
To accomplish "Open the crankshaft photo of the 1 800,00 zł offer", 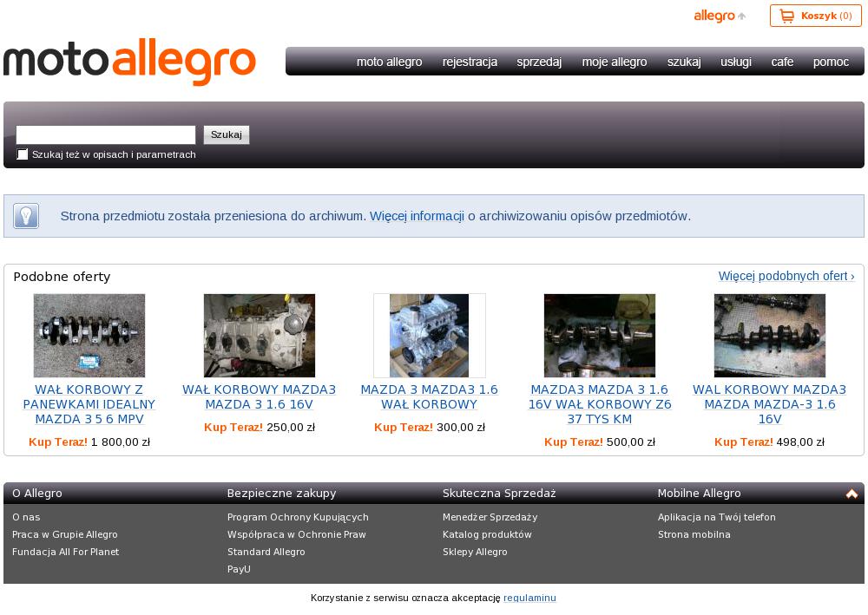I will 89,336.
